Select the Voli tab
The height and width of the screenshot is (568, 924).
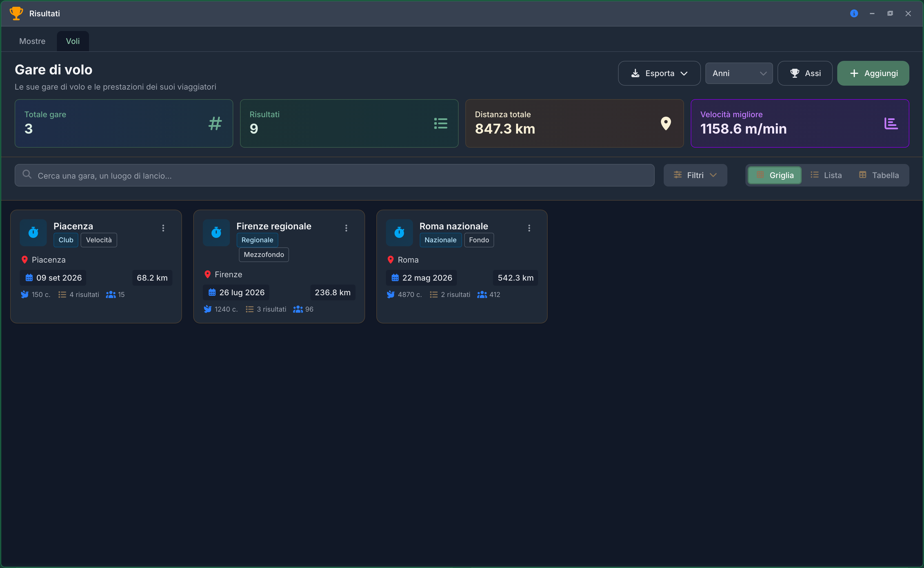click(73, 41)
